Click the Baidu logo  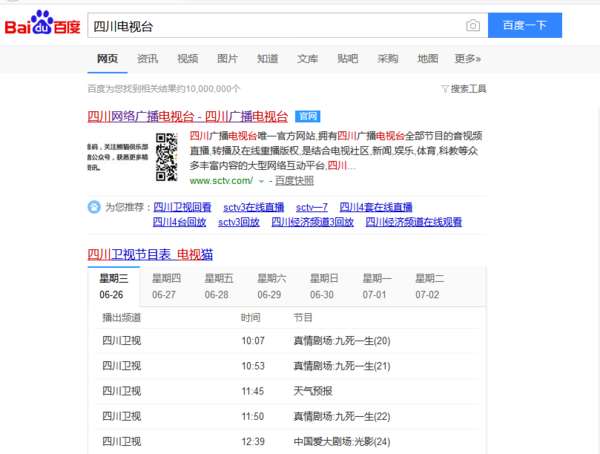tap(42, 24)
